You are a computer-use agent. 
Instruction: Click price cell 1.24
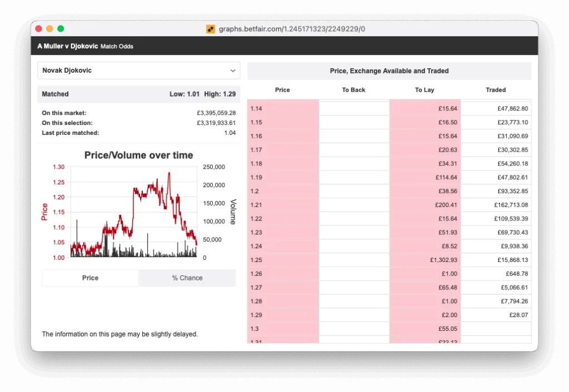(x=283, y=246)
